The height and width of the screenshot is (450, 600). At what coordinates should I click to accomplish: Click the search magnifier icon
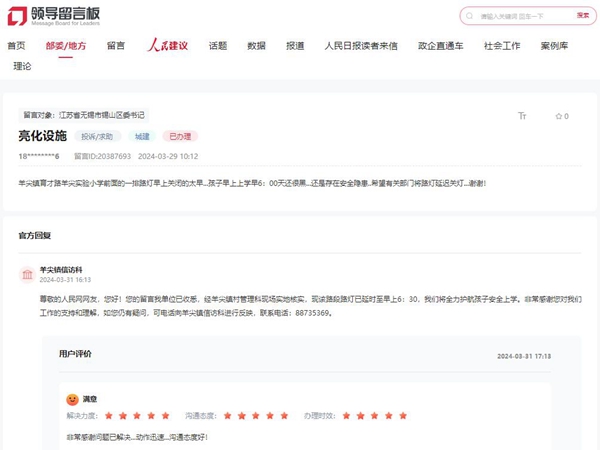click(469, 16)
